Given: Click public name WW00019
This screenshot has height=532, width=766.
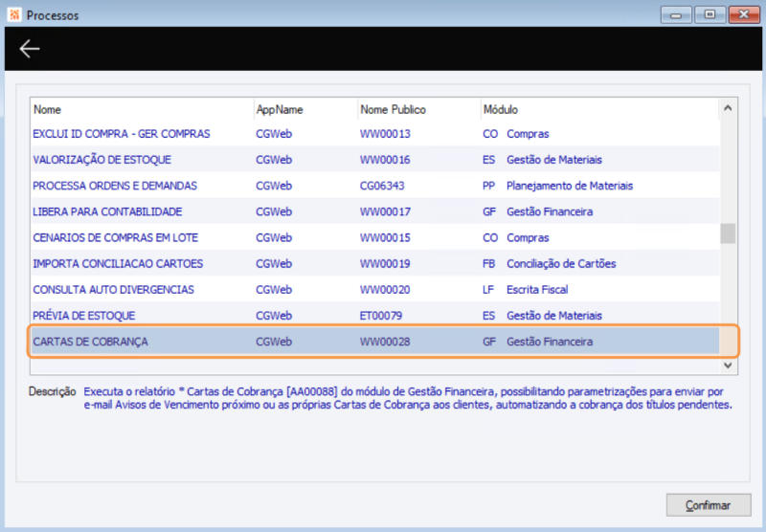Looking at the screenshot, I should coord(385,263).
